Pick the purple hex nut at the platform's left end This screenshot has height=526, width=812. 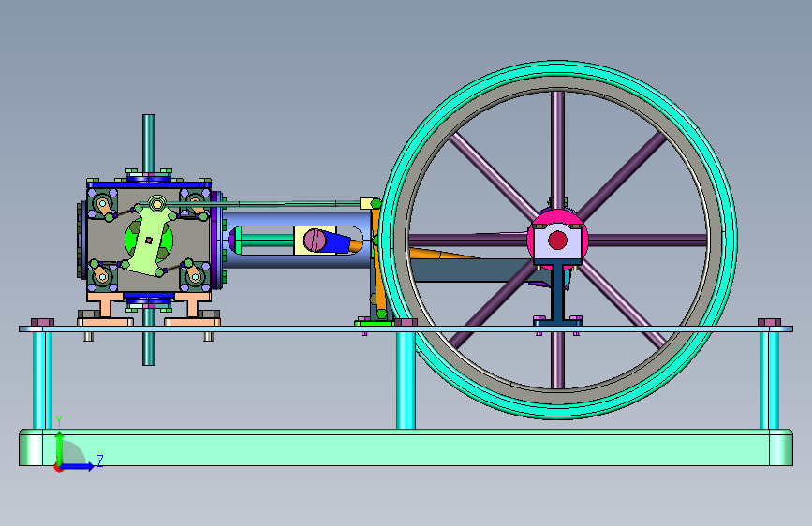(x=42, y=323)
